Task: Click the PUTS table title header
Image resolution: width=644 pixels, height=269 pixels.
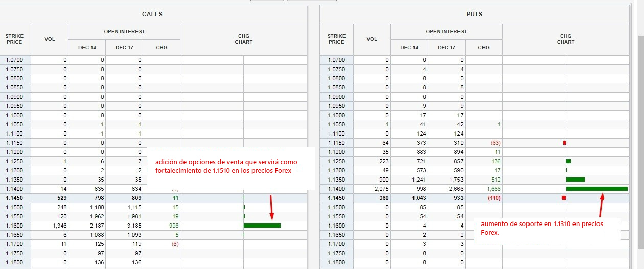Action: click(x=474, y=14)
